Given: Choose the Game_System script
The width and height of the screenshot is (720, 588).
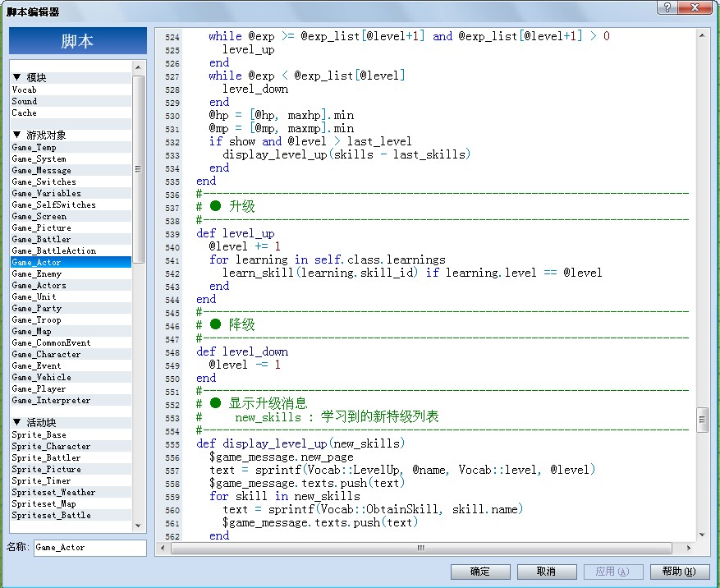Looking at the screenshot, I should point(71,158).
